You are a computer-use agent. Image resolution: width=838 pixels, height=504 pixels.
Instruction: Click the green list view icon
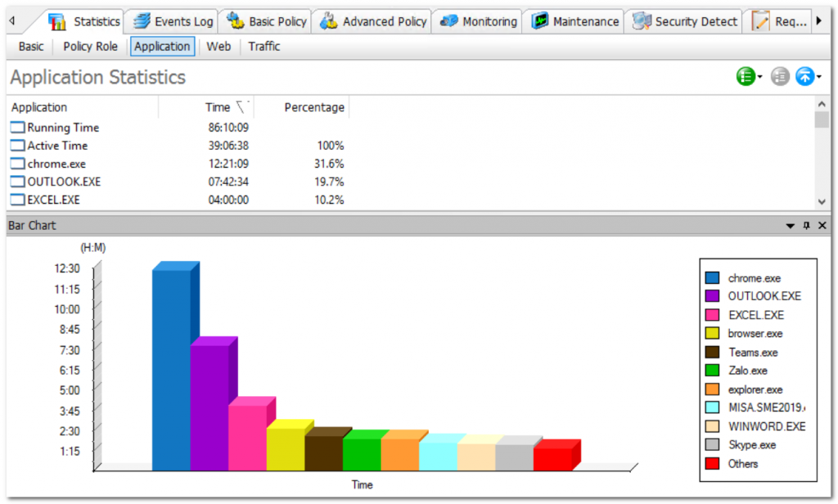click(746, 76)
